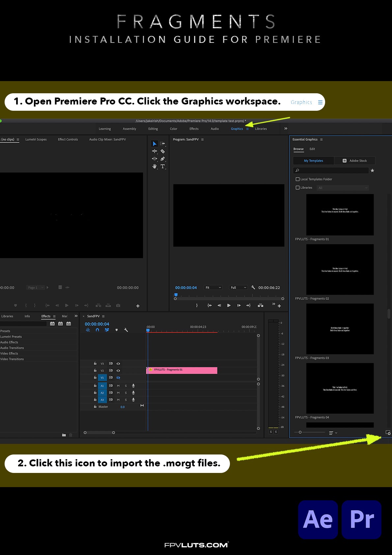Toggle the V2 track eye visibility

(118, 370)
